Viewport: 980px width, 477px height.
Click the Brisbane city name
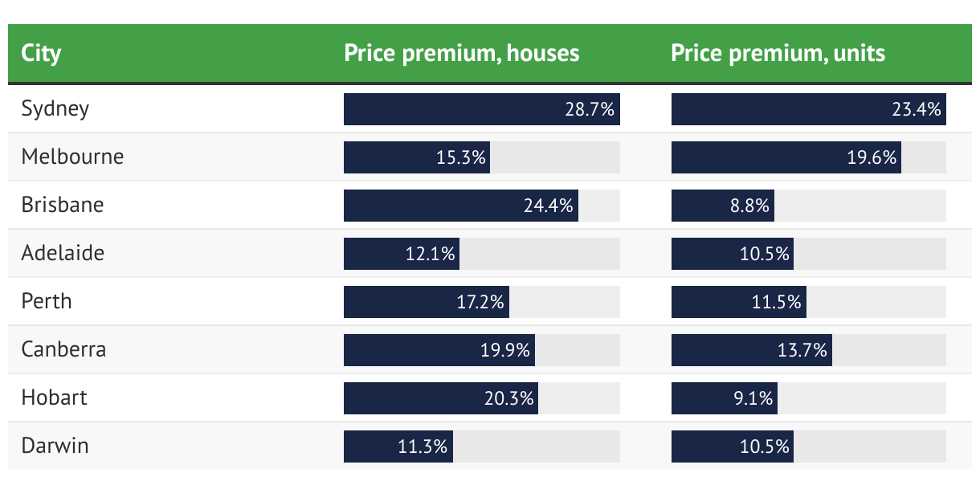(x=63, y=204)
